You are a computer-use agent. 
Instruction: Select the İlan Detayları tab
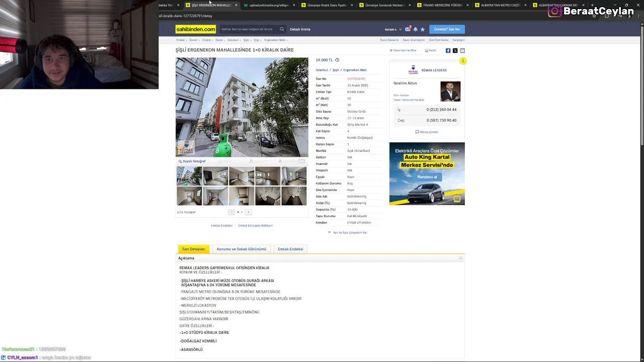pyautogui.click(x=194, y=249)
